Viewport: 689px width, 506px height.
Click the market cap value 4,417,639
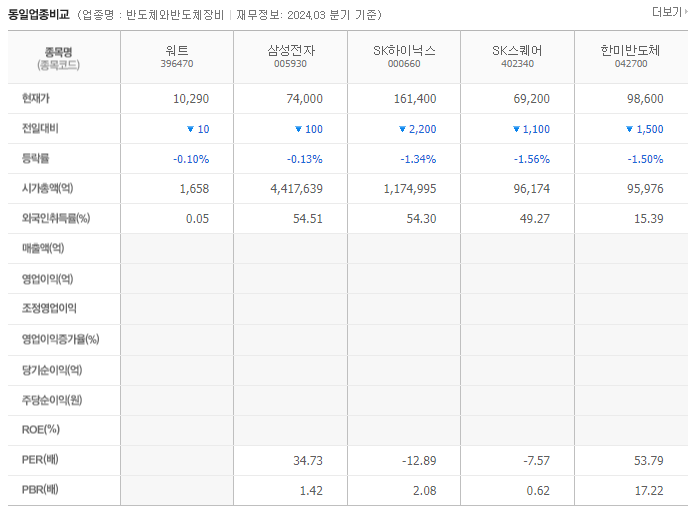point(297,189)
